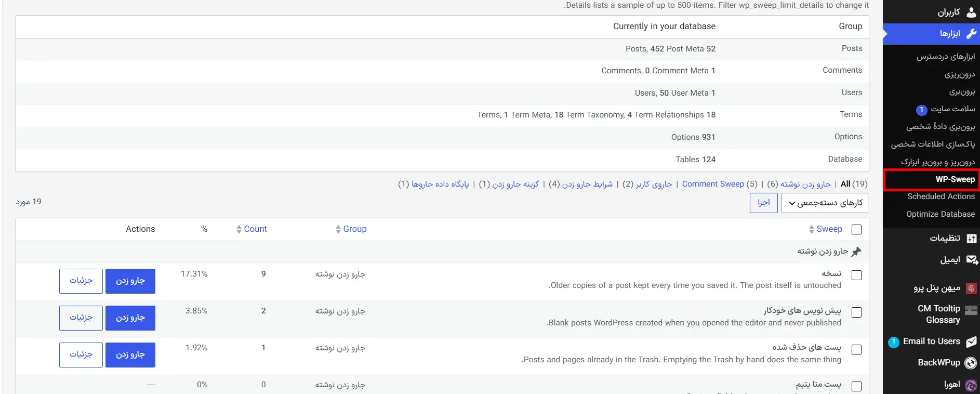Filter by شرایط جارو زدن (4) link

[x=587, y=184]
